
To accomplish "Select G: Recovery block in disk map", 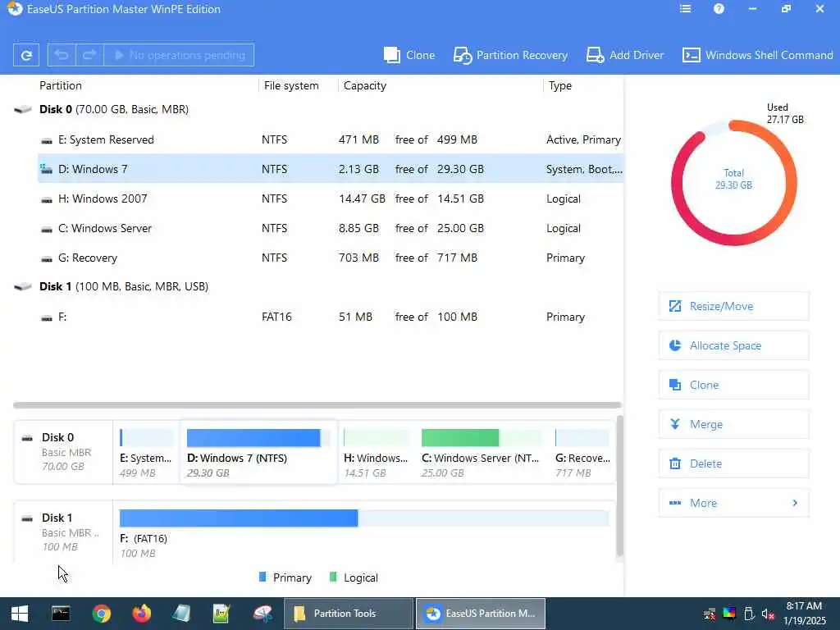I will 583,453.
